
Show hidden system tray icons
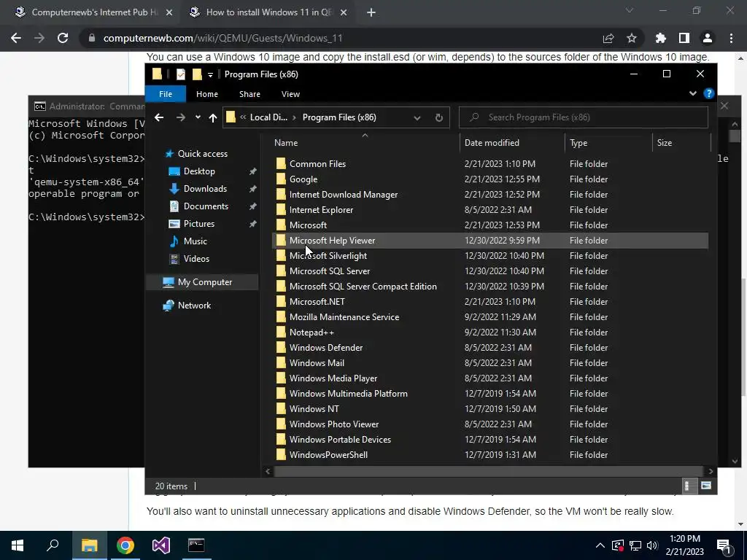(x=600, y=545)
